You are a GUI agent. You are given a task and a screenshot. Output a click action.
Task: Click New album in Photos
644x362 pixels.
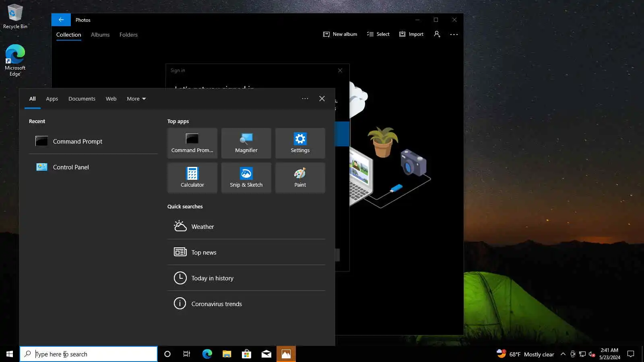click(340, 34)
